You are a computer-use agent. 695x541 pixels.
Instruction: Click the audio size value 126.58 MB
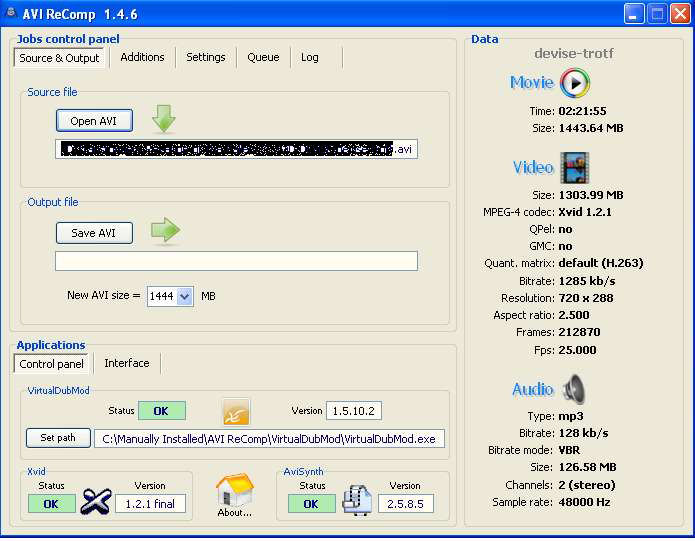[x=587, y=467]
